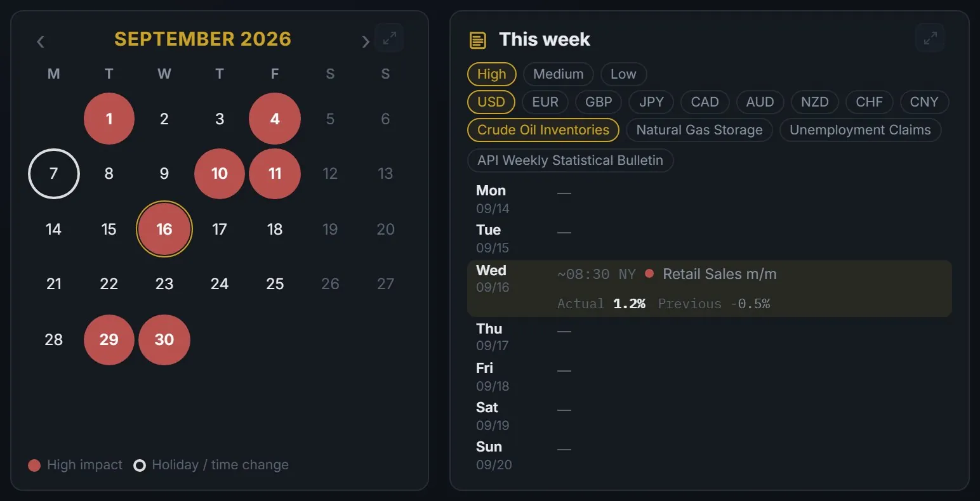
Task: Select Unemployment Claims filter chip
Action: pos(860,130)
